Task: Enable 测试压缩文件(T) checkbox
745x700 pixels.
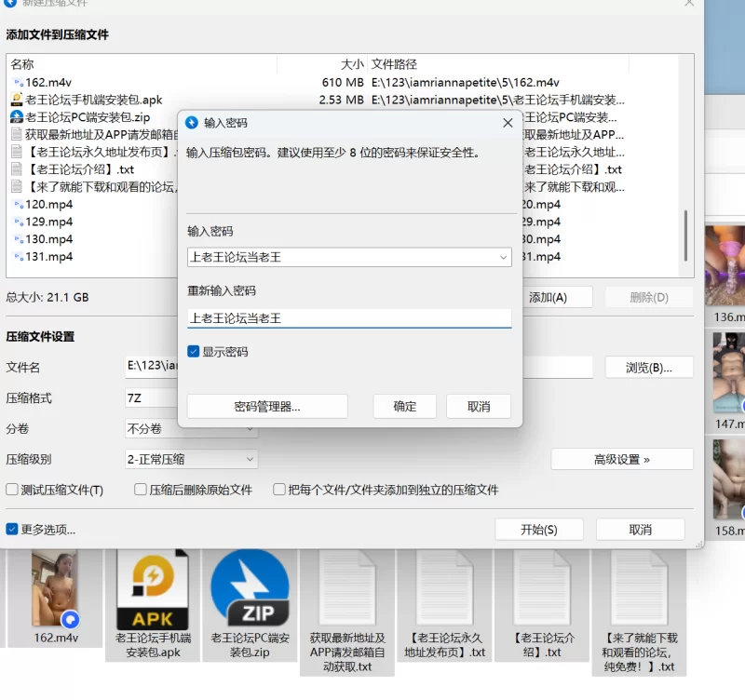Action: tap(12, 490)
